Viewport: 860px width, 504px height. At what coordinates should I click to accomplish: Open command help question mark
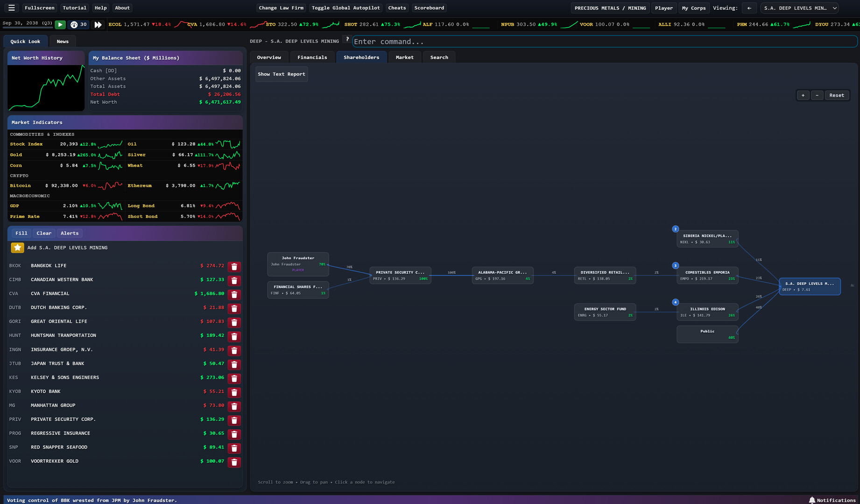pos(347,40)
